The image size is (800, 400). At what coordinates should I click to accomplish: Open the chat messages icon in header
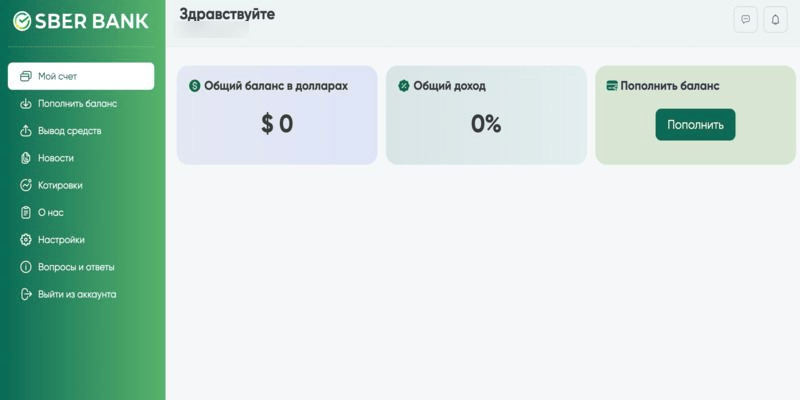[x=745, y=20]
